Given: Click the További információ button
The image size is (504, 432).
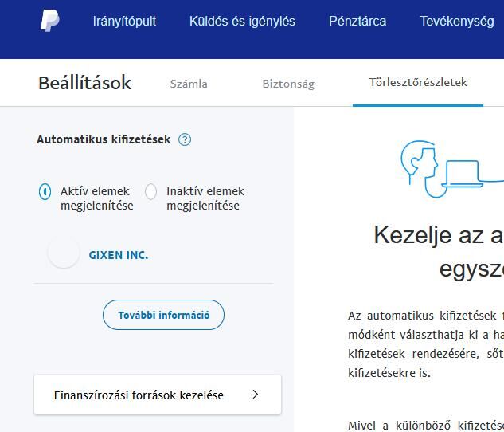Looking at the screenshot, I should coord(163,315).
